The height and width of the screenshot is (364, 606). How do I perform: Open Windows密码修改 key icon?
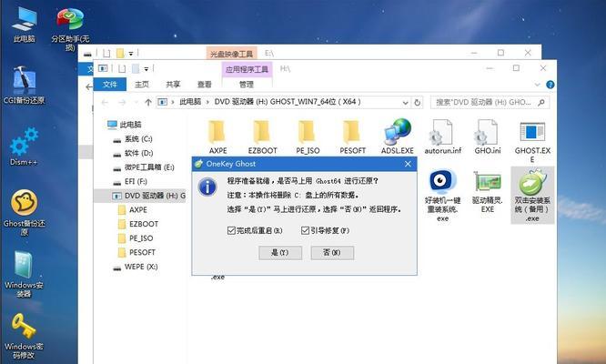click(24, 336)
